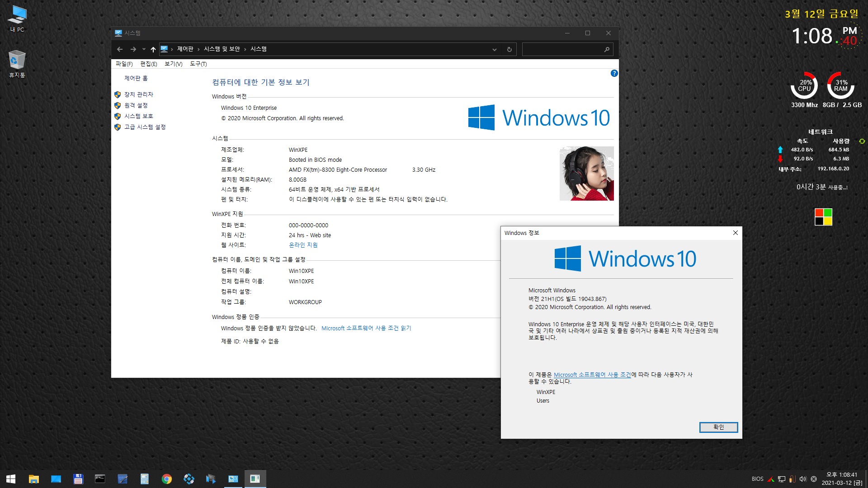This screenshot has height=488, width=868.
Task: Click the 온라인 지원 website link
Action: pos(303,245)
